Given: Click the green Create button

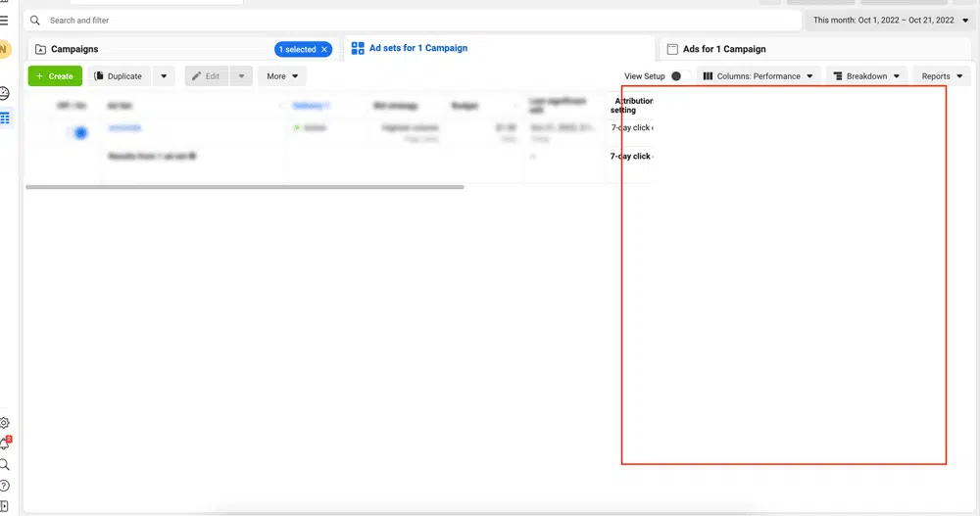Looking at the screenshot, I should 55,76.
